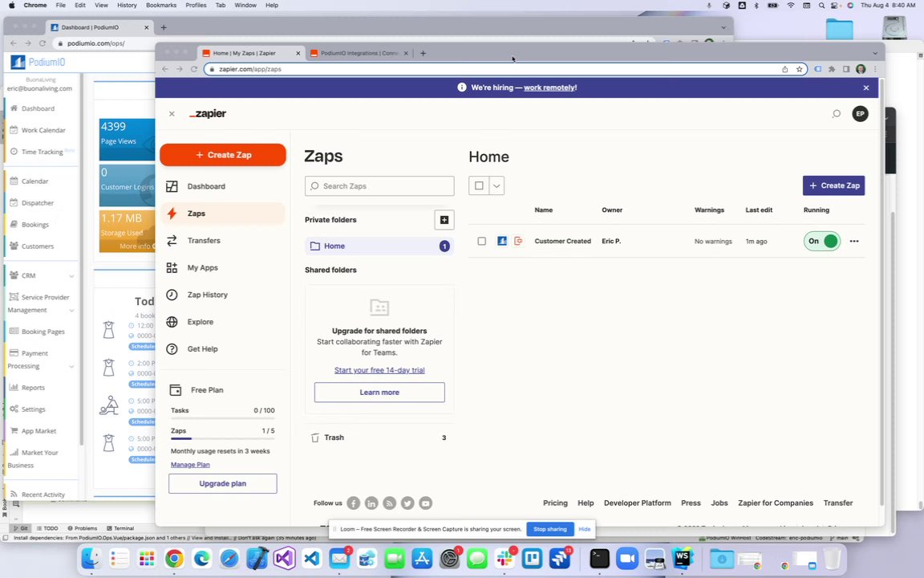Open Trash folder in Zaps
The width and height of the screenshot is (924, 578).
(379, 438)
